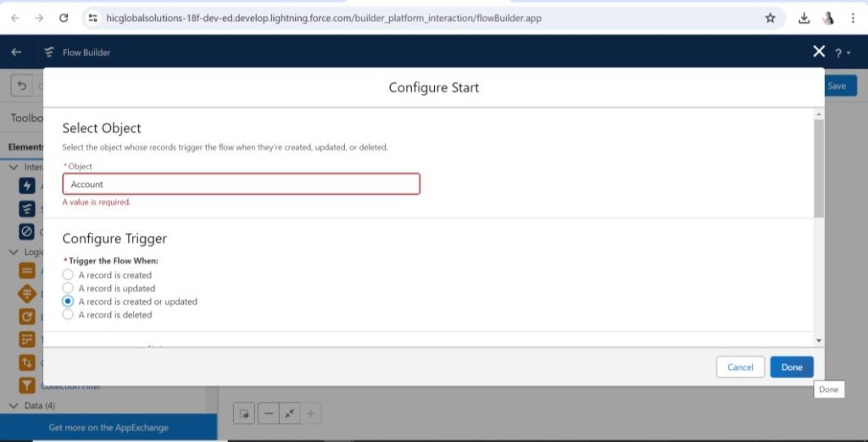The height and width of the screenshot is (442, 868).
Task: Switch to the Elements tab
Action: [25, 146]
